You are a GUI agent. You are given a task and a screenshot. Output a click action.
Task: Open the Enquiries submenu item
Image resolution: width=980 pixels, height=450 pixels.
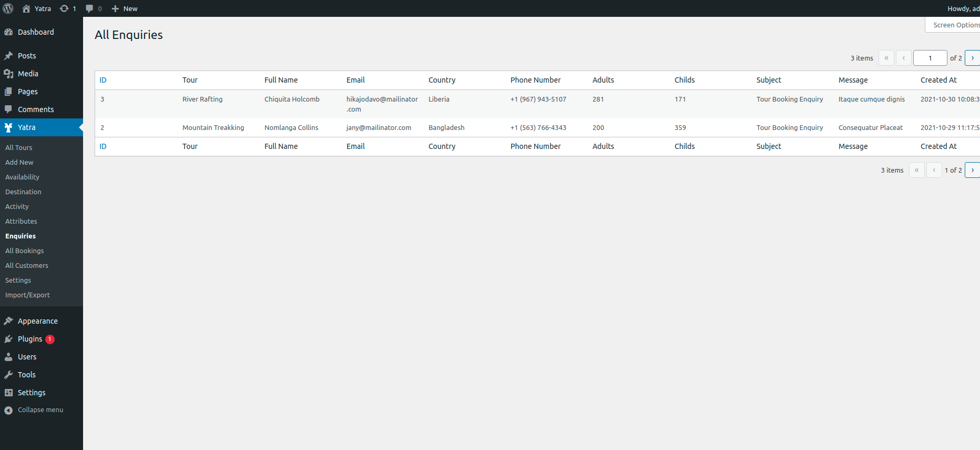click(x=21, y=236)
